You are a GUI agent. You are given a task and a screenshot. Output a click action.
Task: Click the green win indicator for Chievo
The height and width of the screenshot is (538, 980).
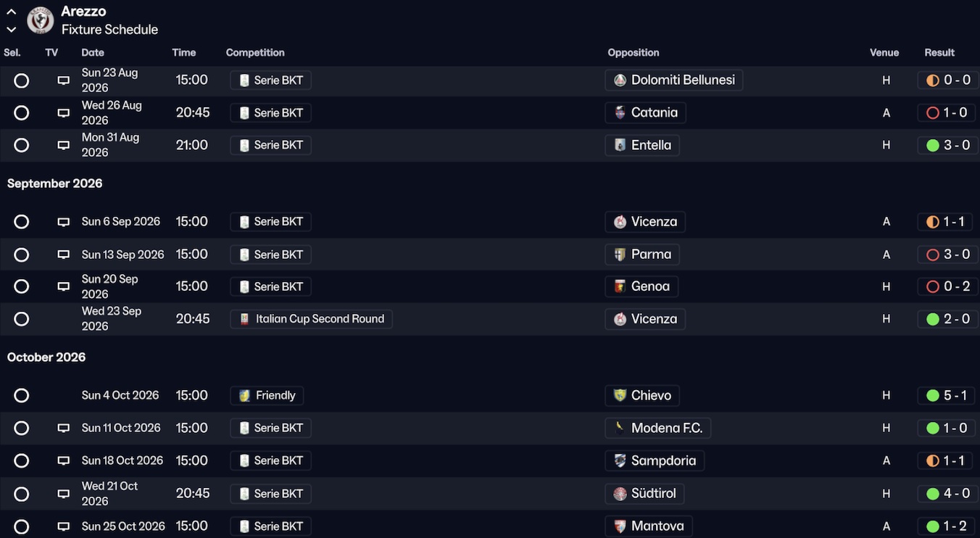933,395
